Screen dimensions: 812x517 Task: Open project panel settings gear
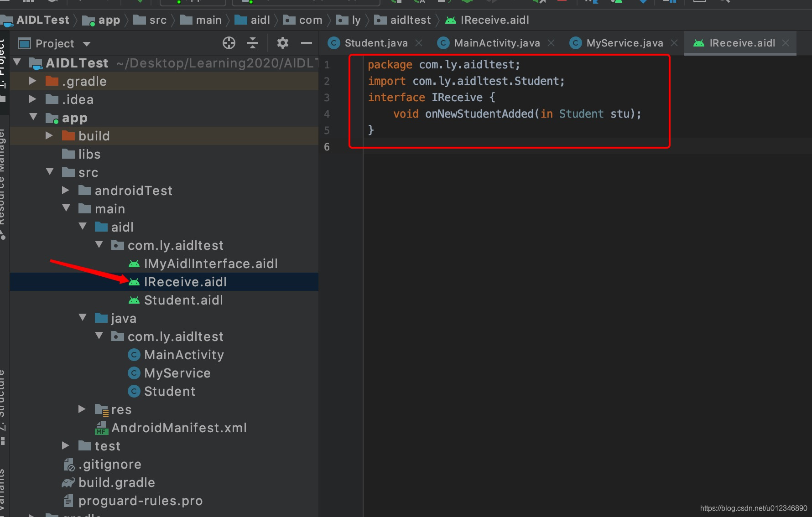click(283, 43)
